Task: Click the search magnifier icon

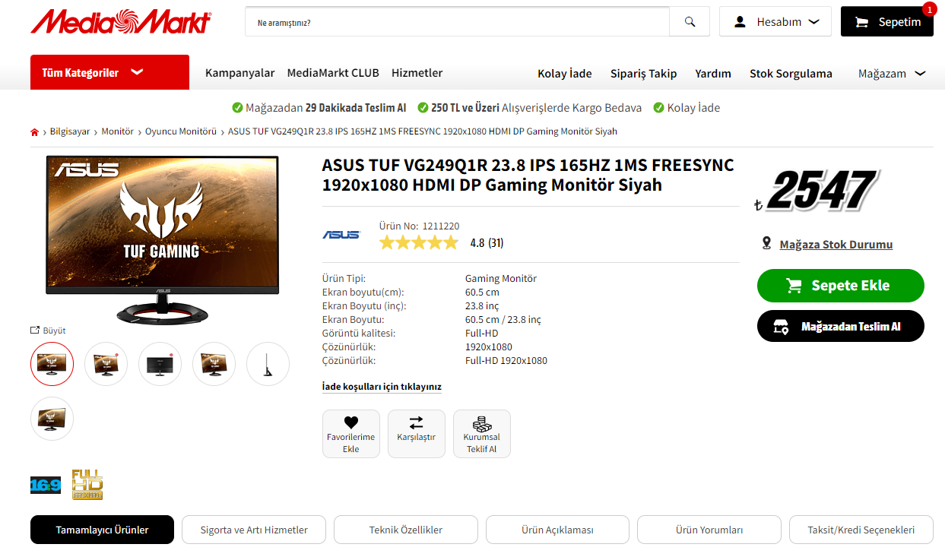Action: [x=690, y=22]
